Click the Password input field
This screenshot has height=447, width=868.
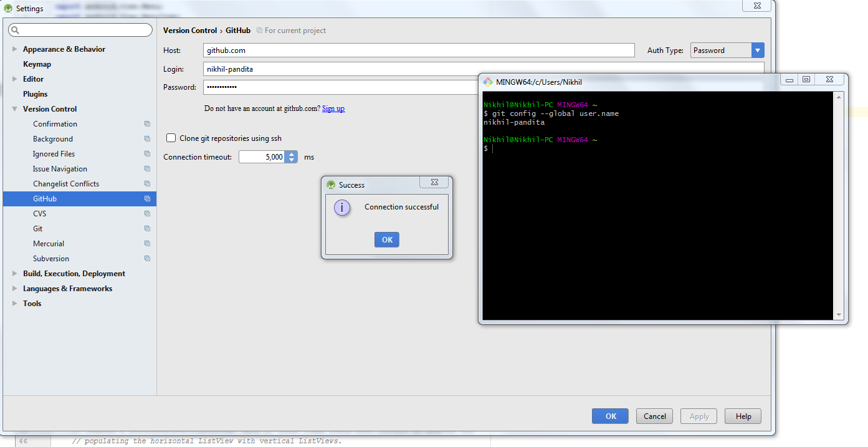pyautogui.click(x=340, y=87)
